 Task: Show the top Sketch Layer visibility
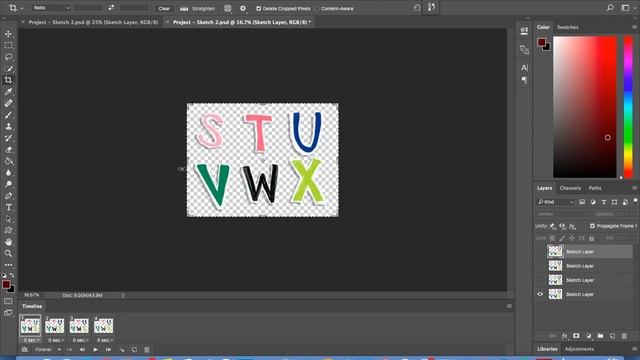pos(540,251)
